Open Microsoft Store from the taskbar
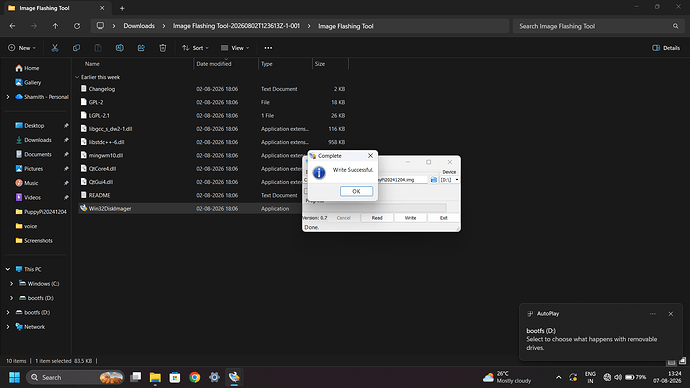 coord(175,377)
